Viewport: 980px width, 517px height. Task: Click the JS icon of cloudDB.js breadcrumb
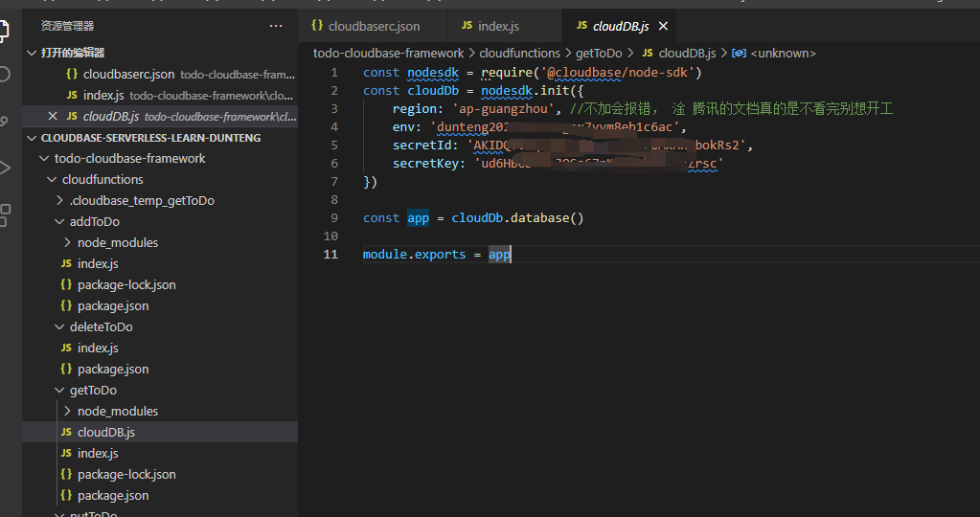point(648,53)
